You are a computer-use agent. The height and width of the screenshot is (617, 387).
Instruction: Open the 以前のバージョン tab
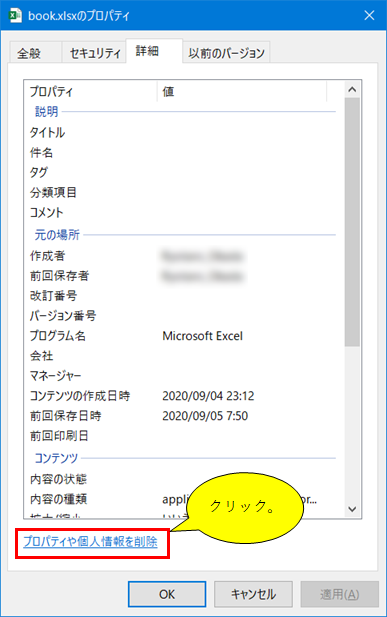tap(226, 53)
